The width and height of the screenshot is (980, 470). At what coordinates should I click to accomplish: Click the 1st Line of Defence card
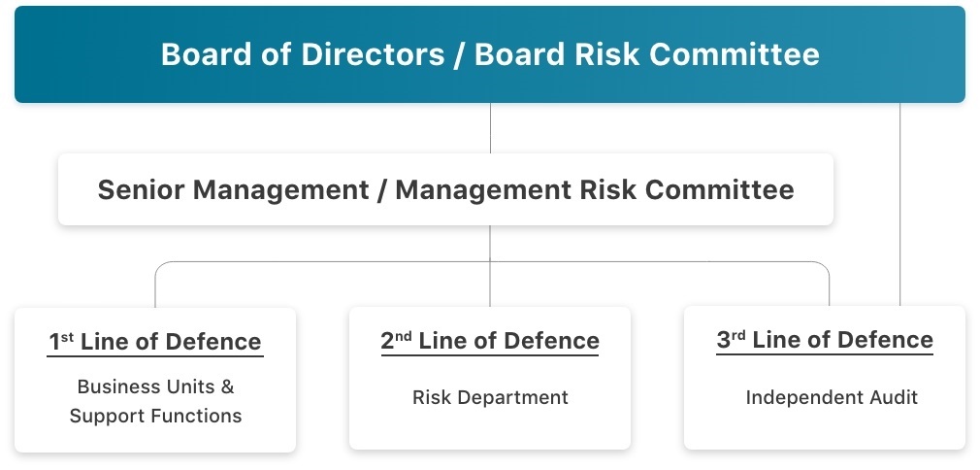(155, 380)
